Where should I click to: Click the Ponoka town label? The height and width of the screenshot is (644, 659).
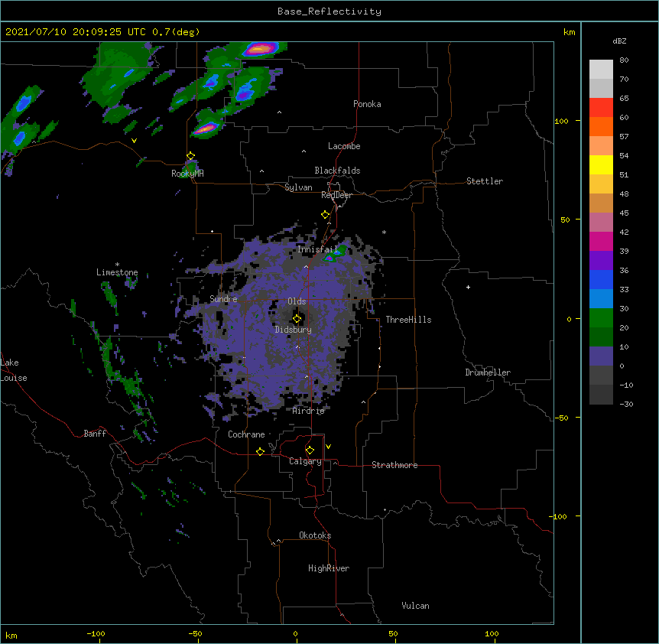click(367, 104)
